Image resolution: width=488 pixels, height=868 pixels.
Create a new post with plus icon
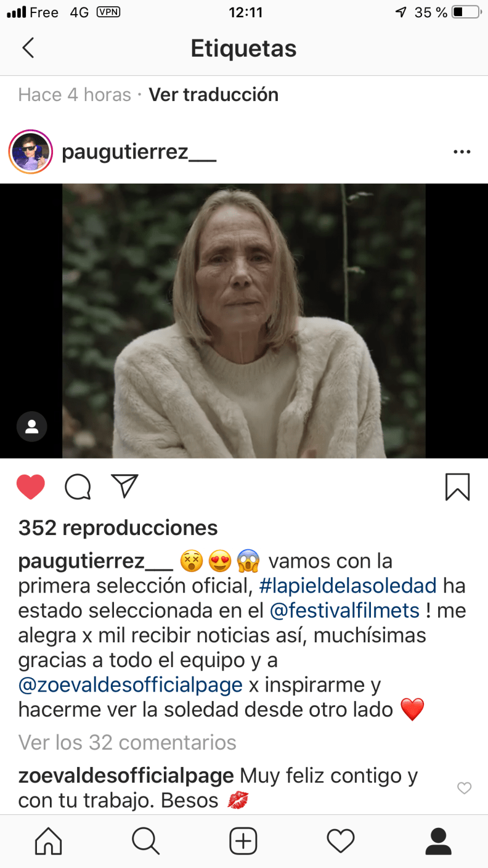tap(243, 841)
